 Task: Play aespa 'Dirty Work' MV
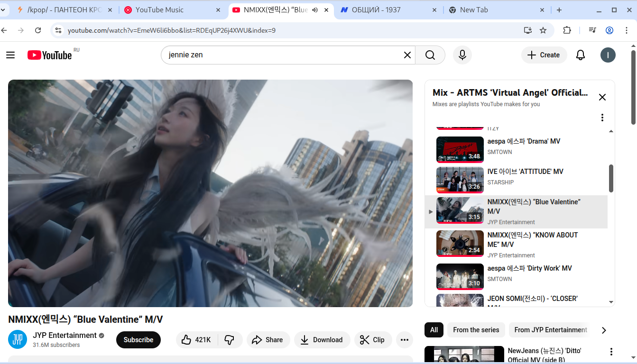(530, 268)
